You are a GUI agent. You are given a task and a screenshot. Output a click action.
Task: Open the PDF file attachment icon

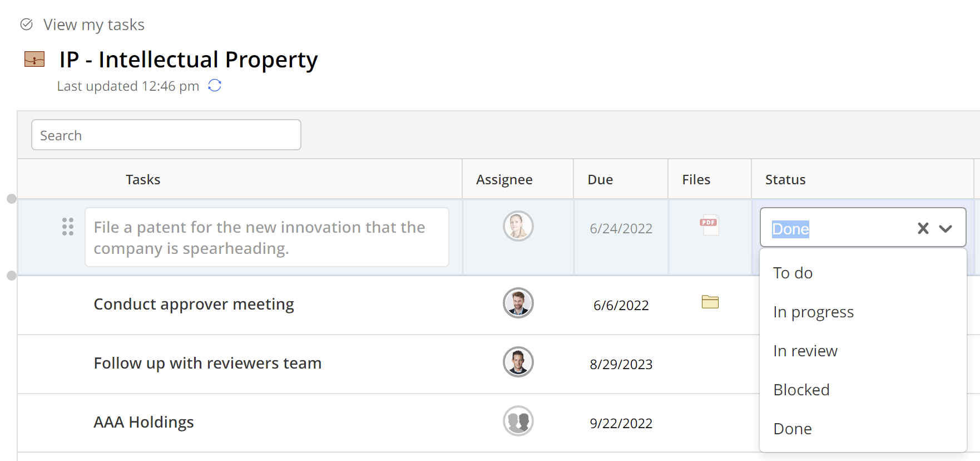tap(709, 225)
